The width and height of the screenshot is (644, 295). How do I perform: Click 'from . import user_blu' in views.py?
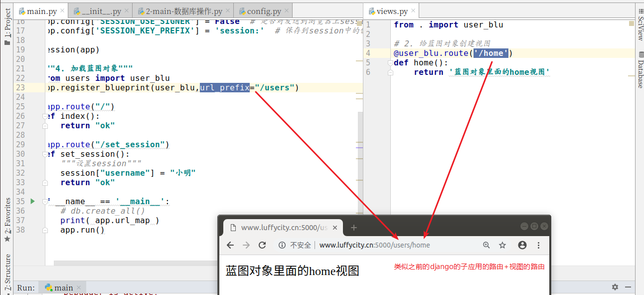tap(448, 24)
